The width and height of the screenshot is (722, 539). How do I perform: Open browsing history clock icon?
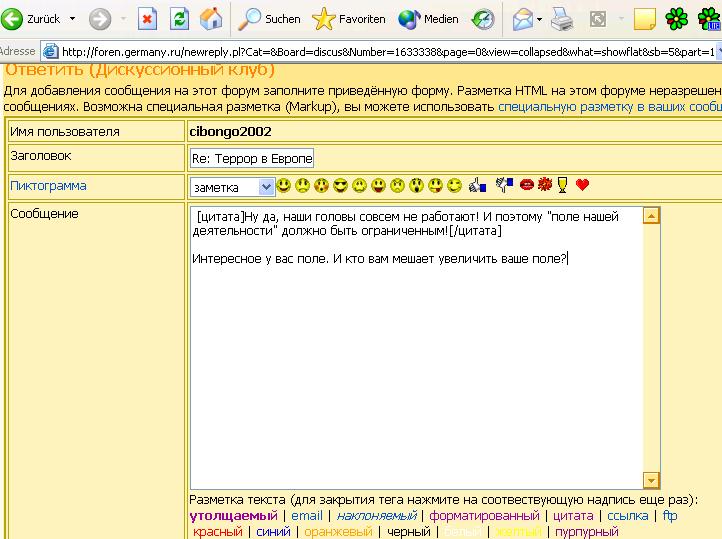(x=483, y=19)
